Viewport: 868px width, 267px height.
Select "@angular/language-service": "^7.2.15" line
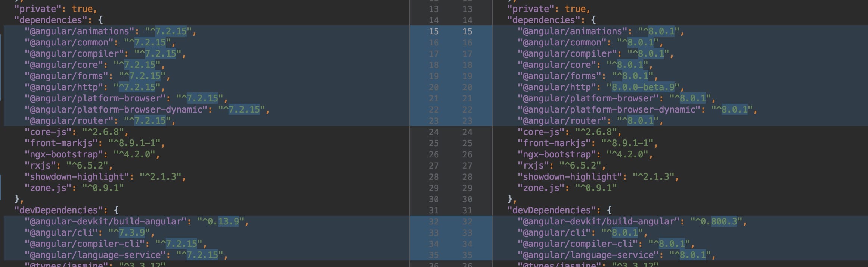point(126,255)
